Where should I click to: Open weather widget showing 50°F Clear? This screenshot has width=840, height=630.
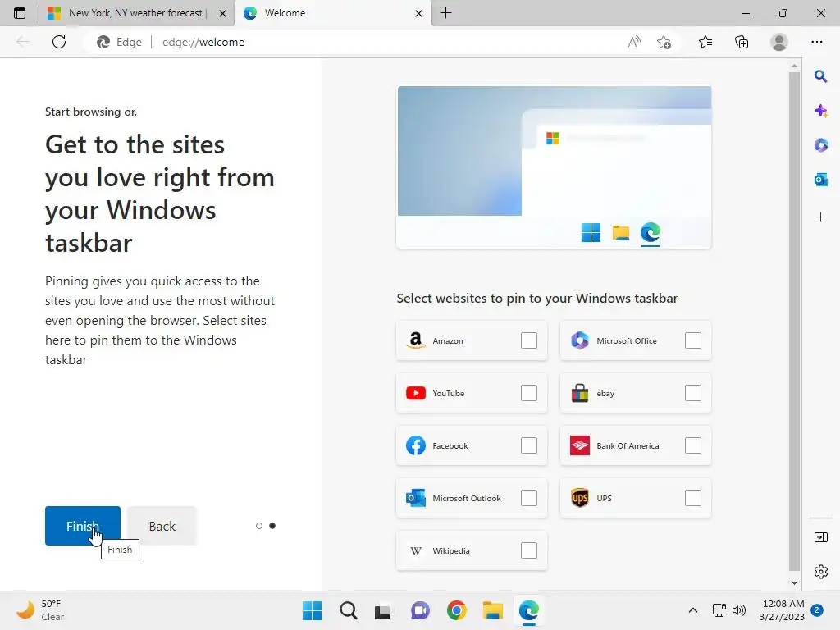point(40,610)
